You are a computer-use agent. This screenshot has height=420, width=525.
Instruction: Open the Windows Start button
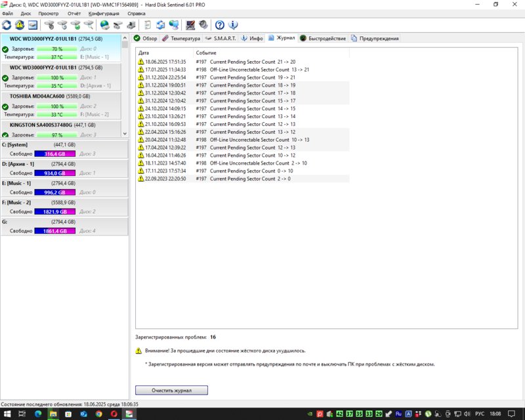(x=7, y=414)
